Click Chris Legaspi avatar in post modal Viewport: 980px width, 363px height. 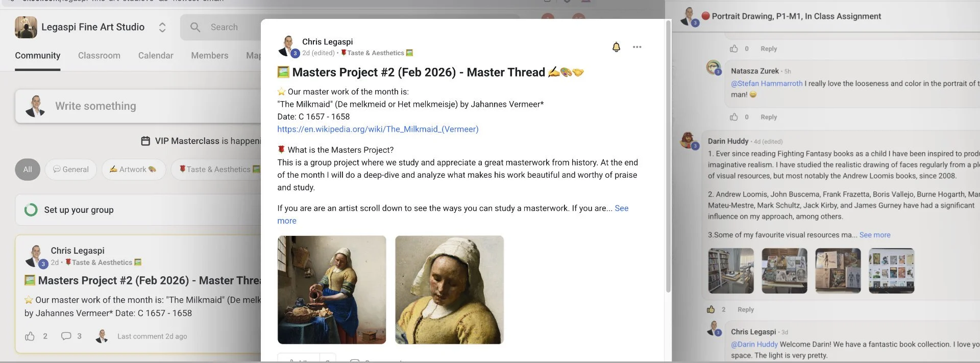(x=288, y=46)
